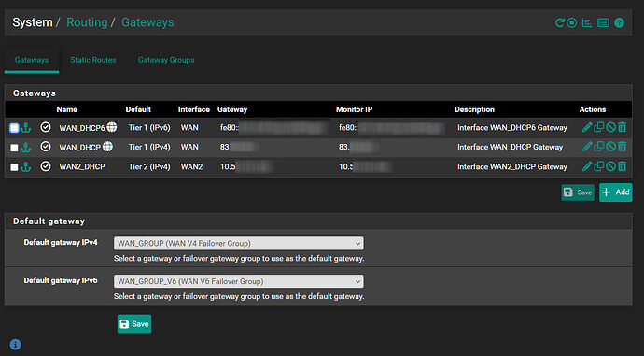
Task: Delete the Interface WAN_DHCP Gateway row
Action: tap(623, 147)
